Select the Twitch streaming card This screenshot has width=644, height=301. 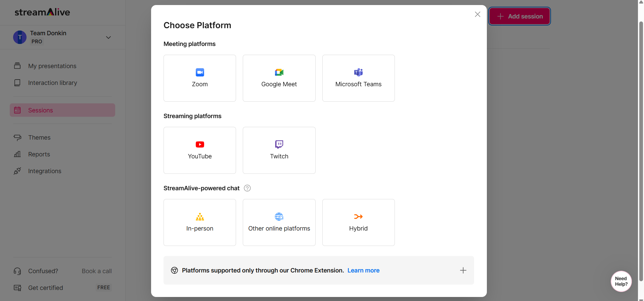[279, 150]
